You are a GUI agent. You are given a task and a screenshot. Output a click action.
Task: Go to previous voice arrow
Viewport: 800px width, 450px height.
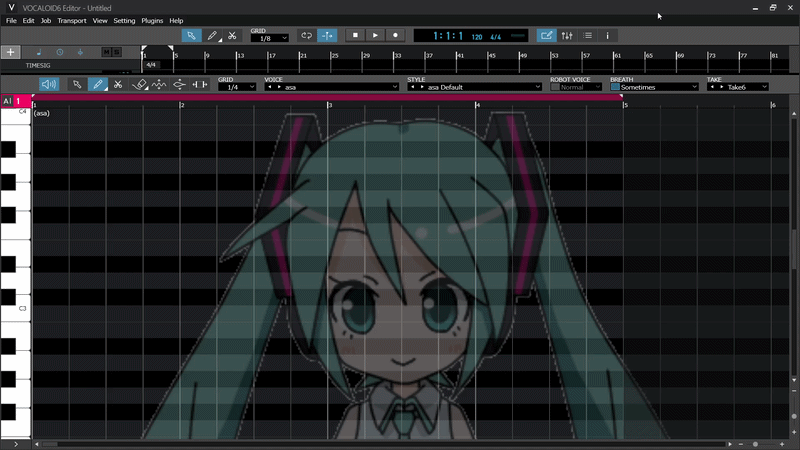click(270, 87)
